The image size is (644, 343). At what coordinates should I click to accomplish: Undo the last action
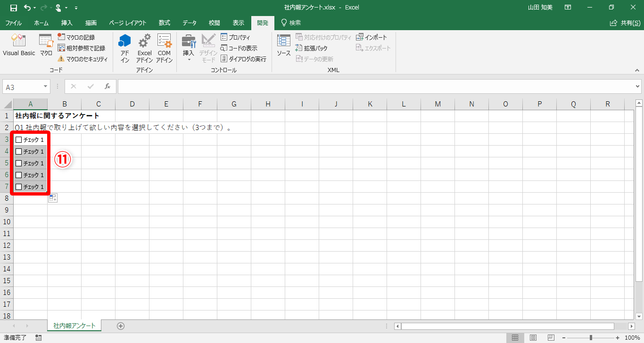27,8
